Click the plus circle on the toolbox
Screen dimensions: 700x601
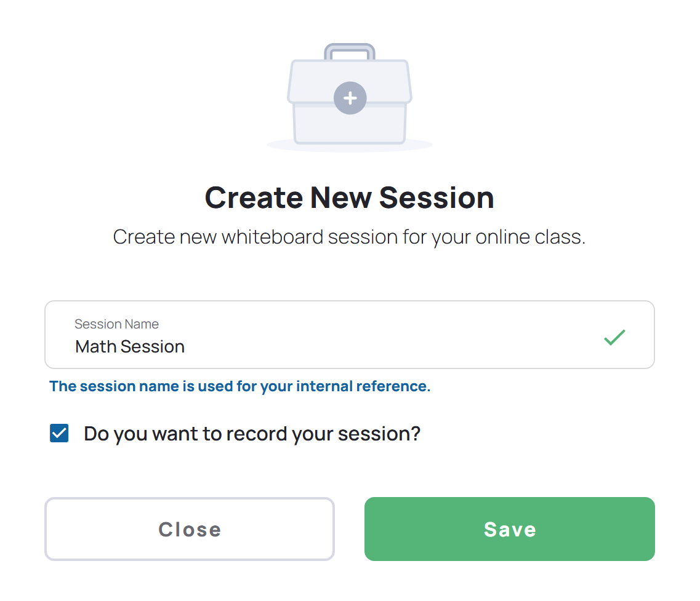tap(350, 98)
